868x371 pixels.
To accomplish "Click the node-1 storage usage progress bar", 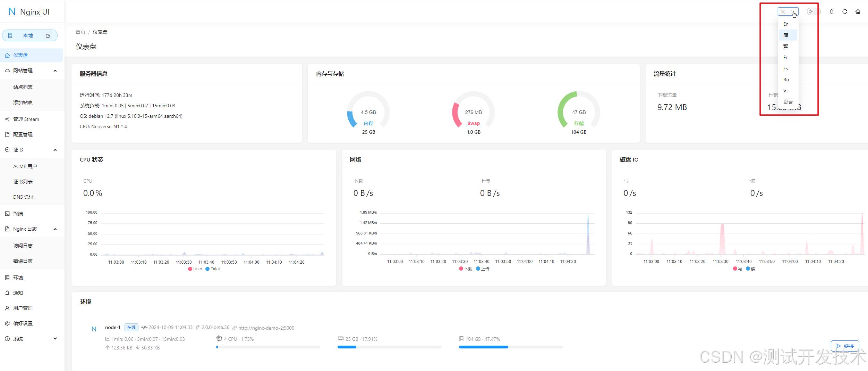I will pyautogui.click(x=510, y=347).
